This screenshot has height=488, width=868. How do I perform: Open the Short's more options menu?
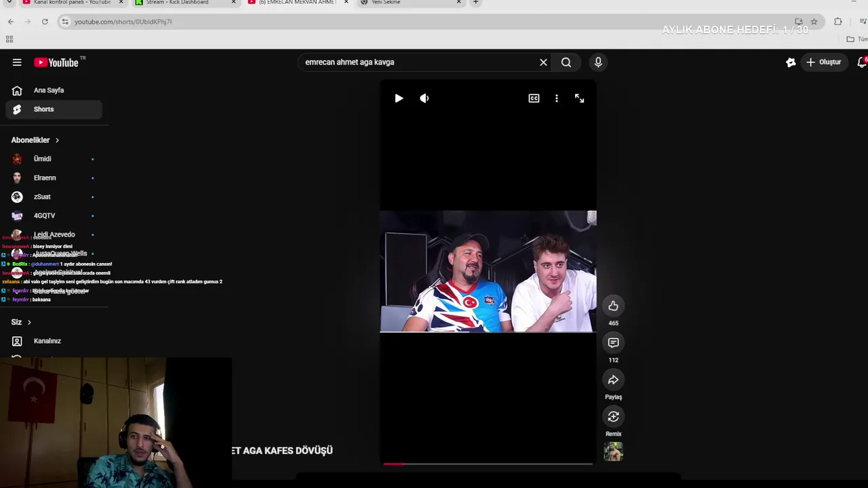coord(557,98)
